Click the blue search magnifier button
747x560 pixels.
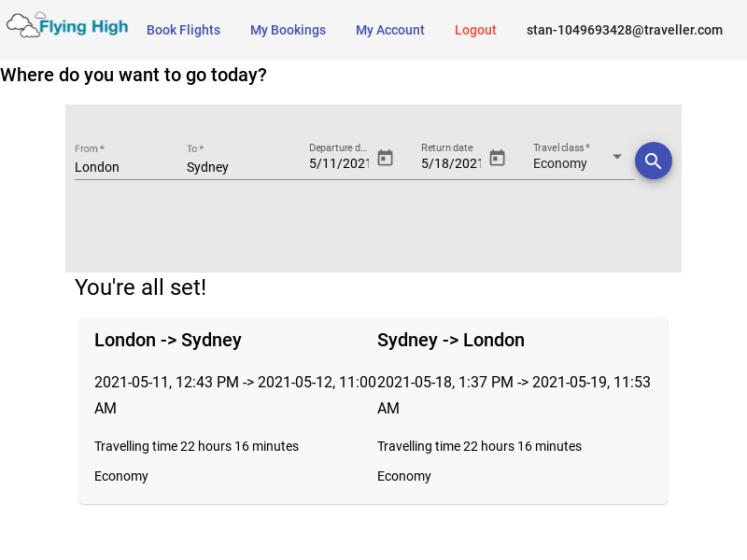click(x=653, y=161)
